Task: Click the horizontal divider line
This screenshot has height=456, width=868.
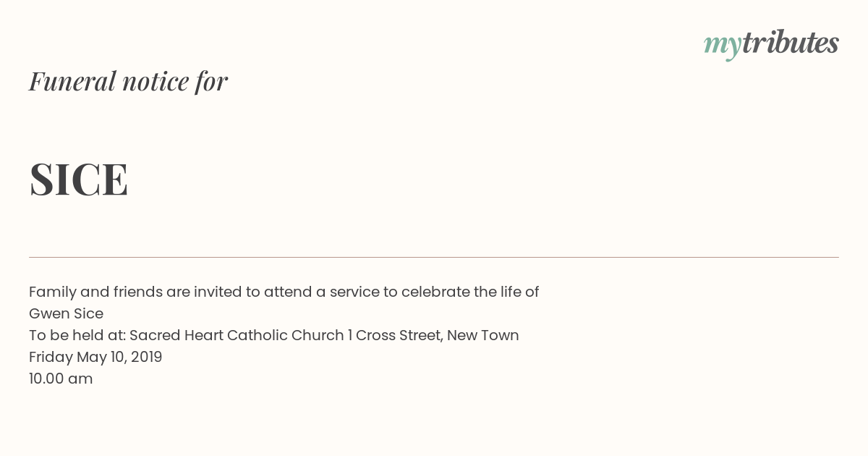Action: point(434,257)
